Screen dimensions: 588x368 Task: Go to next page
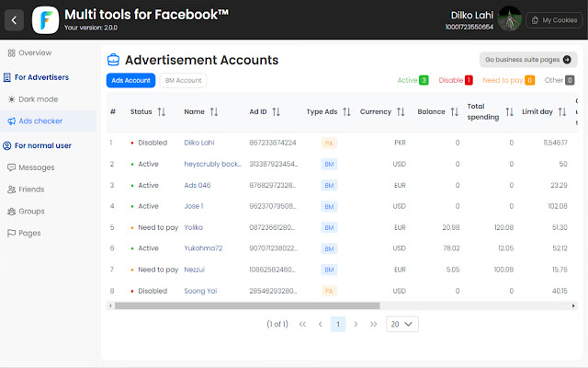click(356, 324)
